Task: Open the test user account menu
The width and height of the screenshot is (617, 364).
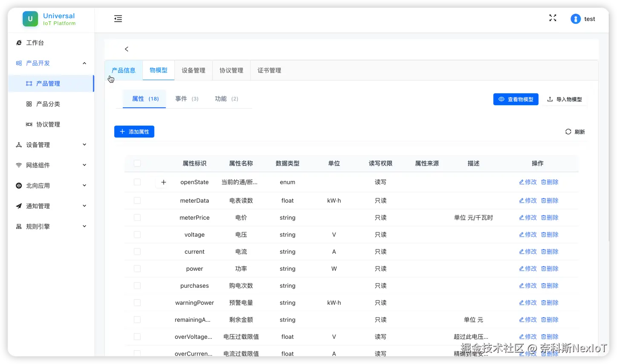Action: pos(584,19)
